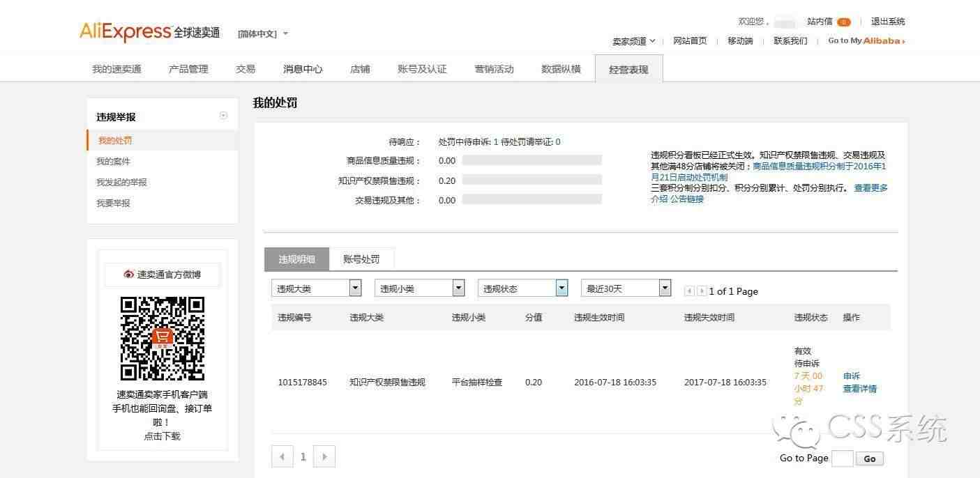Select the 经营表现 tab
980x478 pixels.
[x=628, y=69]
